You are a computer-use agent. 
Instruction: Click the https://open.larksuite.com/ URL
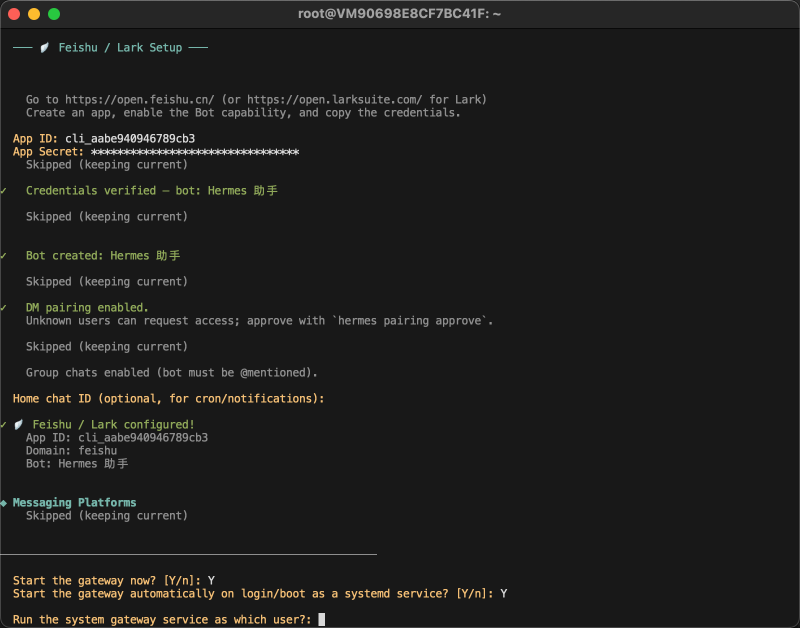(x=335, y=99)
